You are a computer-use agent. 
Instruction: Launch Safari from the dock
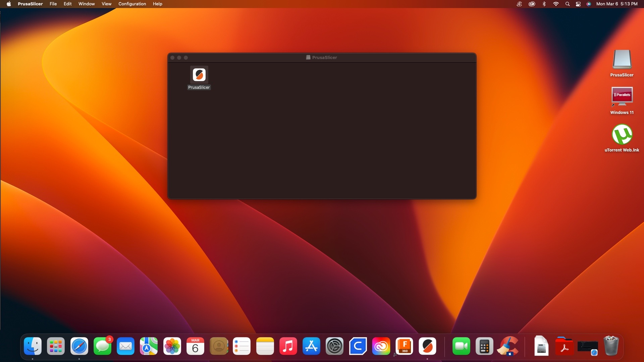[79, 346]
